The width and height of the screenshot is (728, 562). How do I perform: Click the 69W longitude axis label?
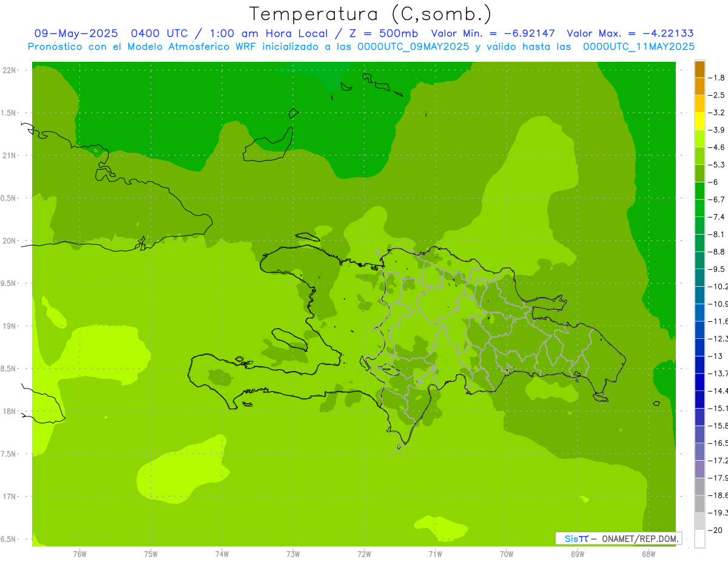(x=578, y=554)
